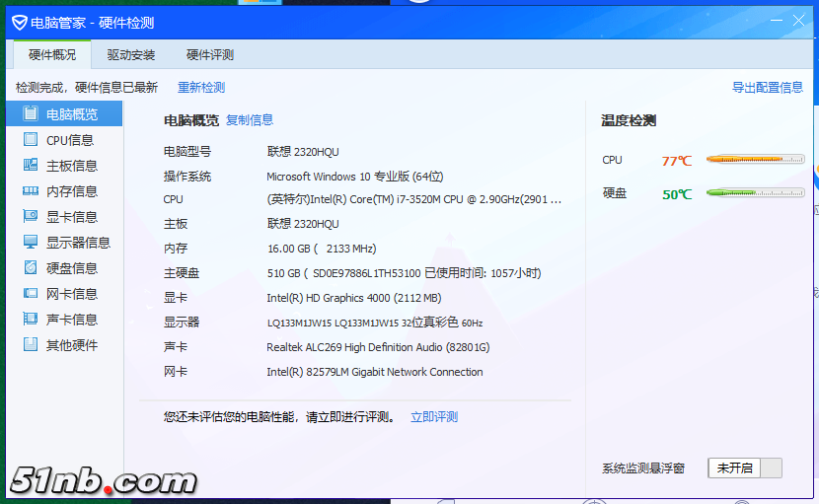The height and width of the screenshot is (504, 819).
Task: Switch to the 硬件评测 tab
Action: pyautogui.click(x=210, y=55)
